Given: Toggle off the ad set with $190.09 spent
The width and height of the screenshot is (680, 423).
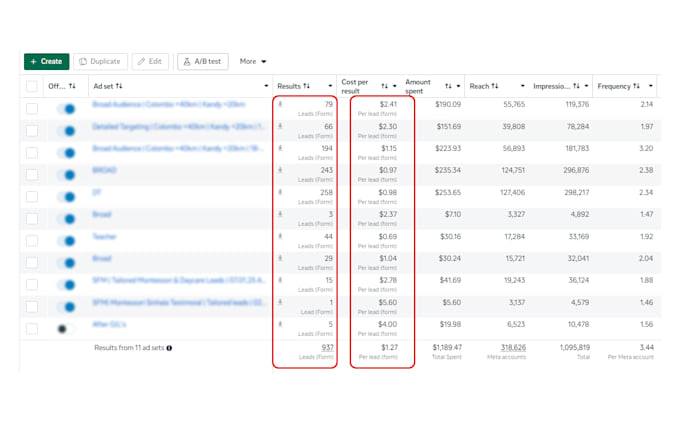Looking at the screenshot, I should (x=66, y=108).
